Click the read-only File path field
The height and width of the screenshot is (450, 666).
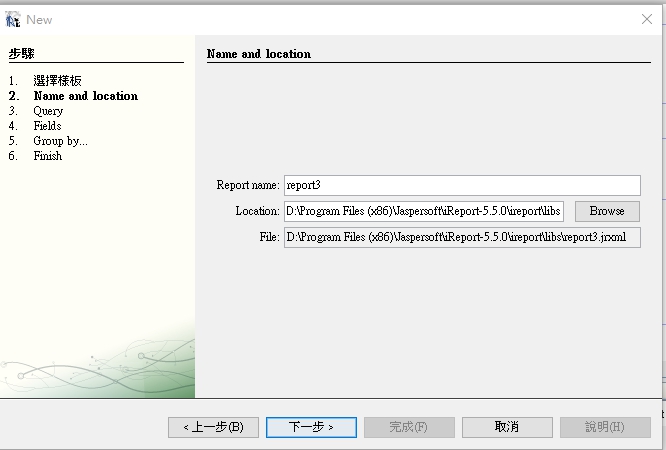[x=461, y=237]
